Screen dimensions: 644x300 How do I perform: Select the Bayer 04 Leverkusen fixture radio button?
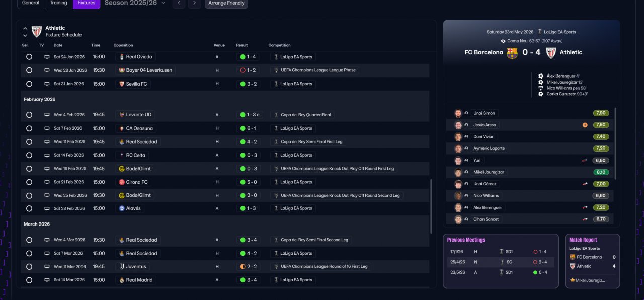(29, 70)
